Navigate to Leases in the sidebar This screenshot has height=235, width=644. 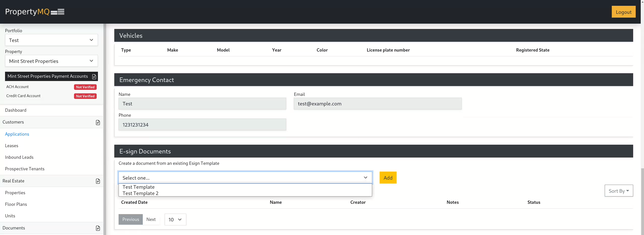pyautogui.click(x=12, y=146)
